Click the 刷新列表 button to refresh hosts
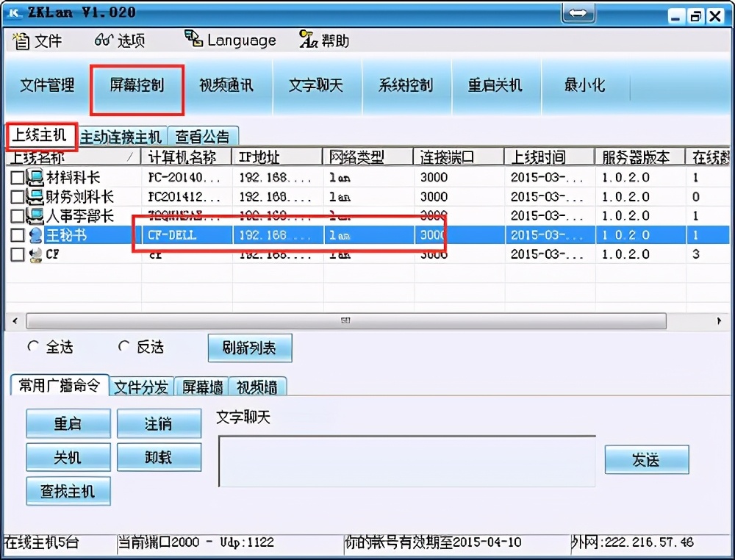 click(x=248, y=348)
